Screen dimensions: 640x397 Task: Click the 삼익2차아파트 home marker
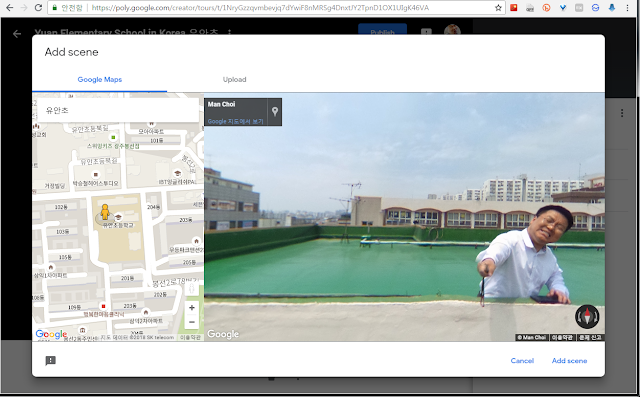pos(146,313)
